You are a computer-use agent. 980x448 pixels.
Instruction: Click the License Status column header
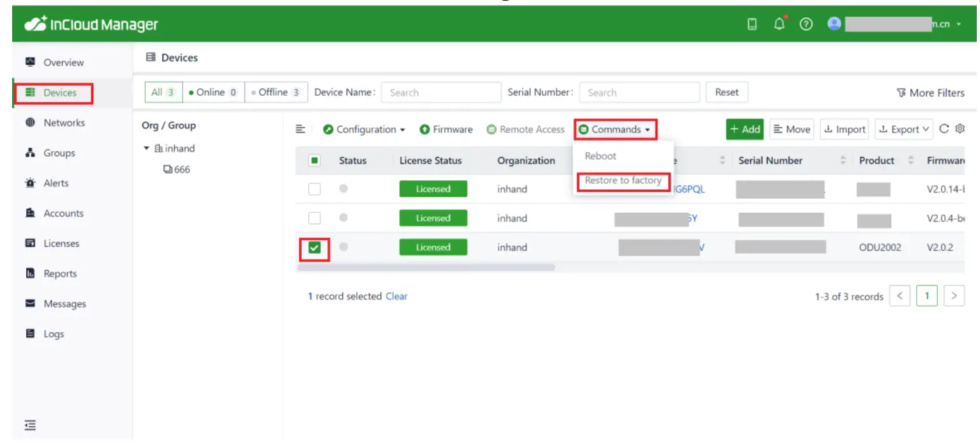pos(430,160)
